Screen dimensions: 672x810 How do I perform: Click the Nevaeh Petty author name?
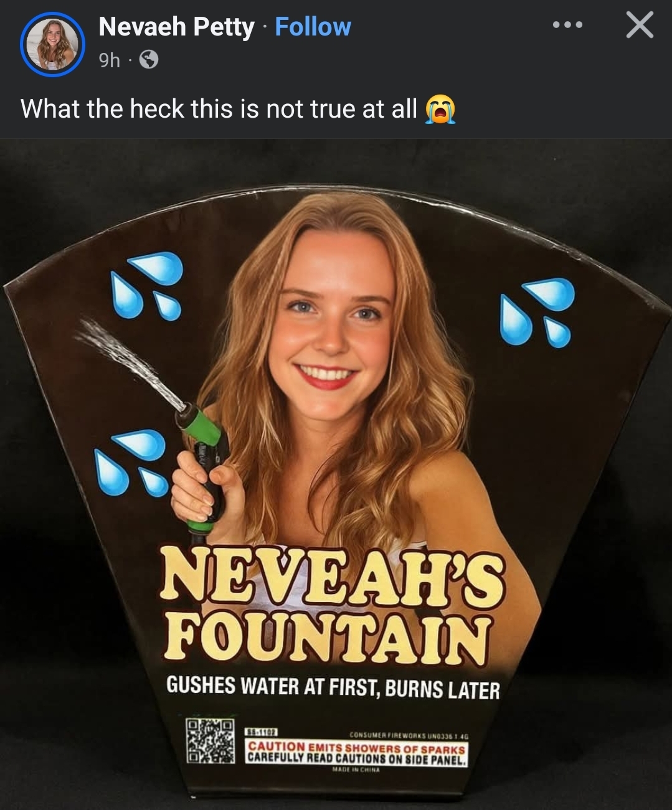[x=176, y=27]
